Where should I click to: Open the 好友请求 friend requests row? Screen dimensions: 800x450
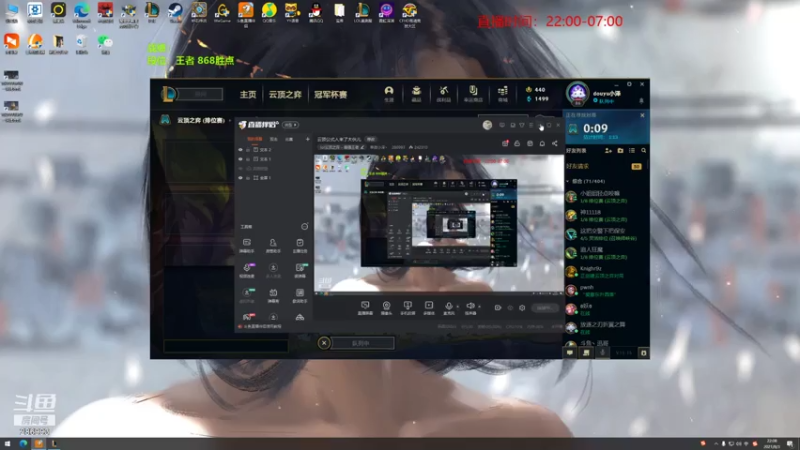pyautogui.click(x=606, y=166)
